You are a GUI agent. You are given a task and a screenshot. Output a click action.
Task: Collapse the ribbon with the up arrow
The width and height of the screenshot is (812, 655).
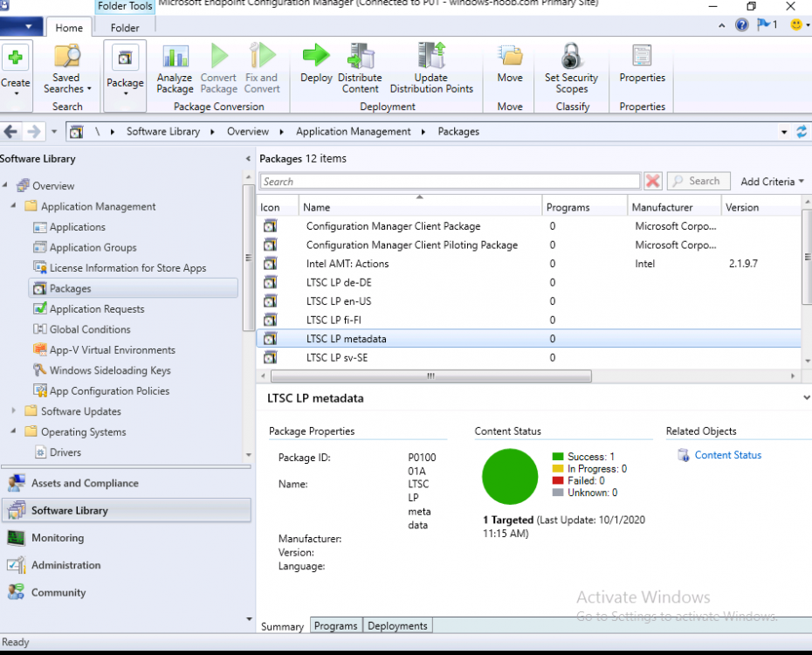pos(721,25)
